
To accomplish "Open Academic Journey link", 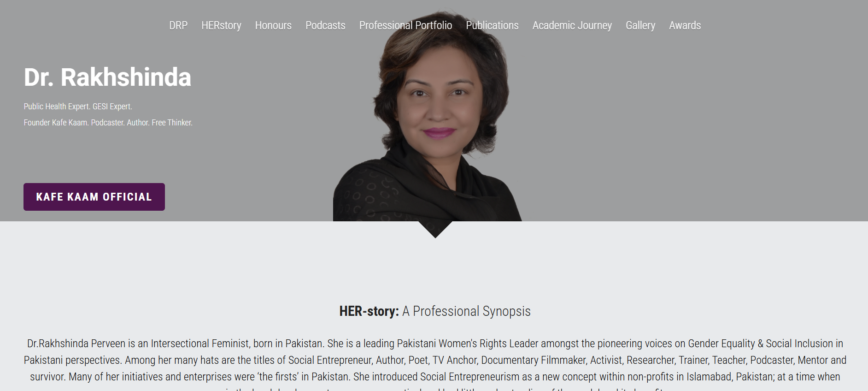I will [x=572, y=25].
